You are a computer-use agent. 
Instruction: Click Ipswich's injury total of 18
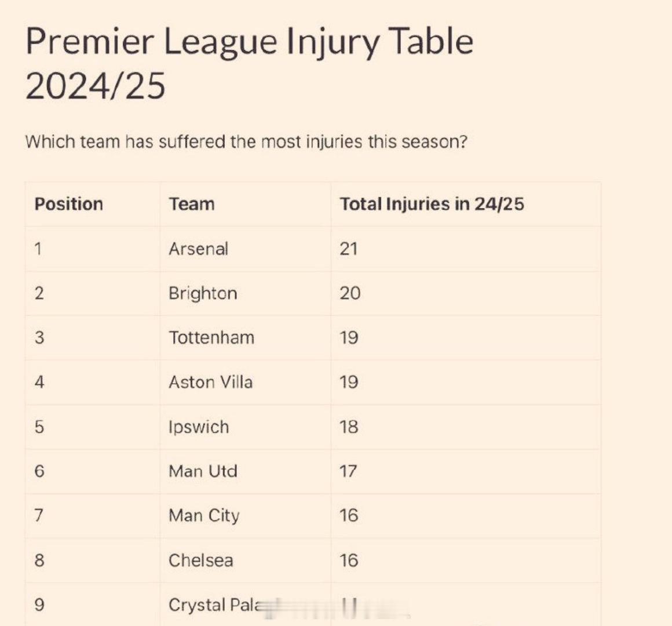pyautogui.click(x=349, y=427)
